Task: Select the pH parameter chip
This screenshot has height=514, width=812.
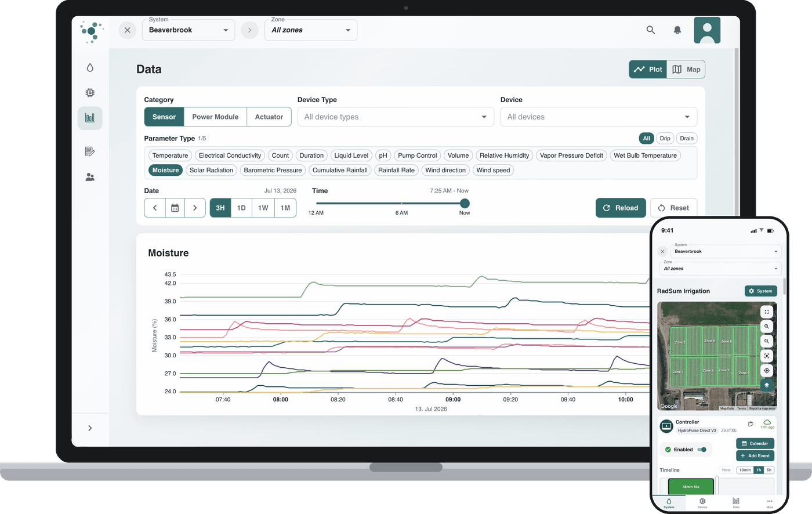Action: pyautogui.click(x=383, y=155)
